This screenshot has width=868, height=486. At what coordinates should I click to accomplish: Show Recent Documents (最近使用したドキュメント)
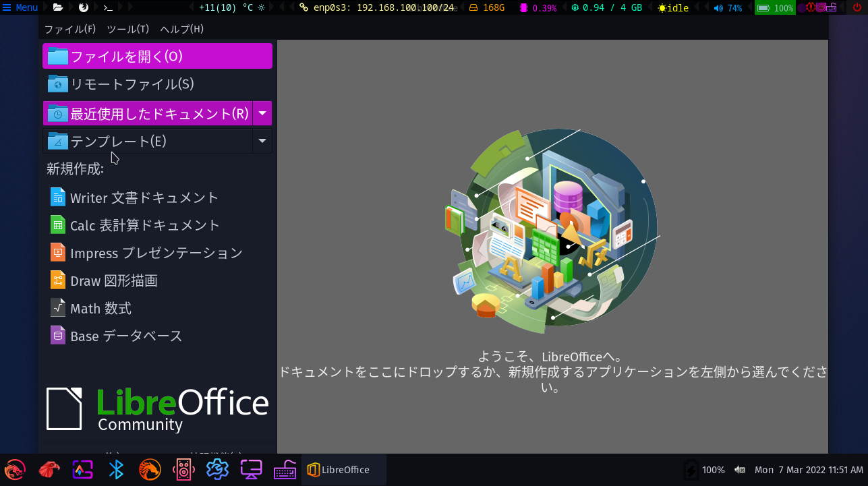coord(147,113)
